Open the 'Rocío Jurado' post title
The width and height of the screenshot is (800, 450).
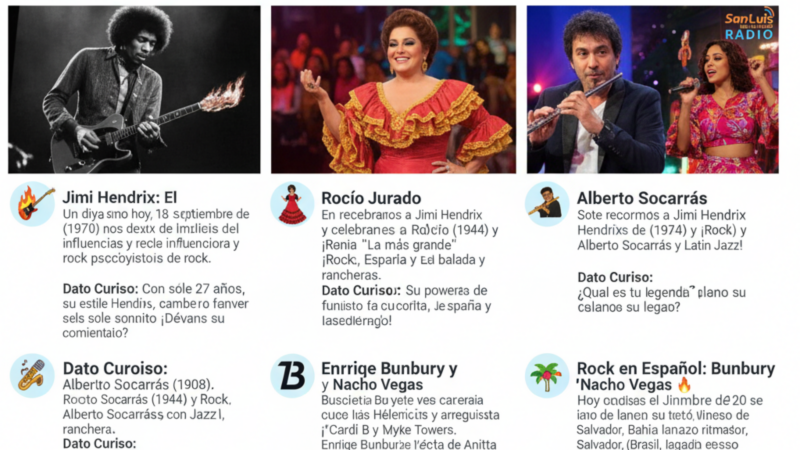(x=371, y=198)
